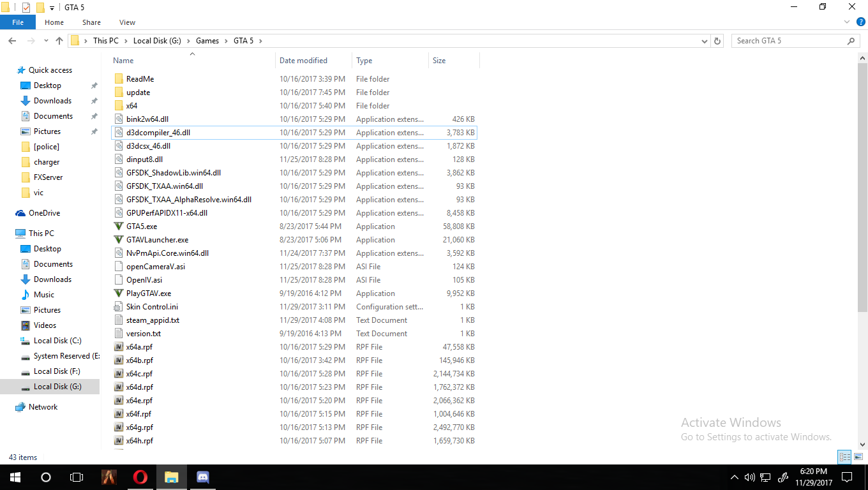The width and height of the screenshot is (868, 490).
Task: Click the GTAVLauncher.exe icon
Action: tap(119, 240)
